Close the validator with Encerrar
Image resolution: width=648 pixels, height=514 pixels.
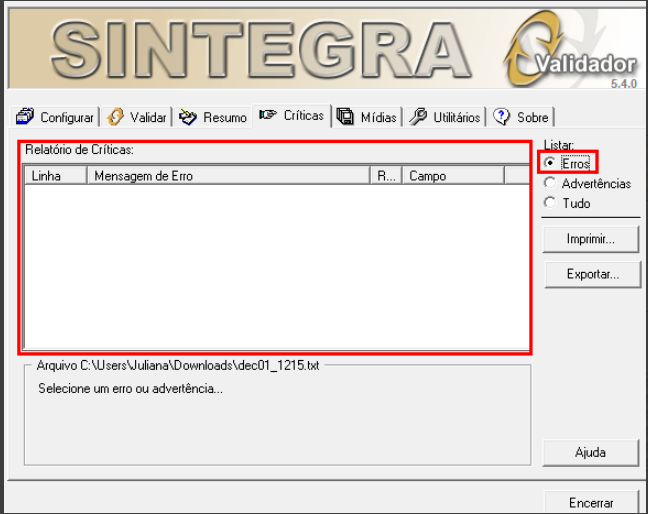coord(591,503)
